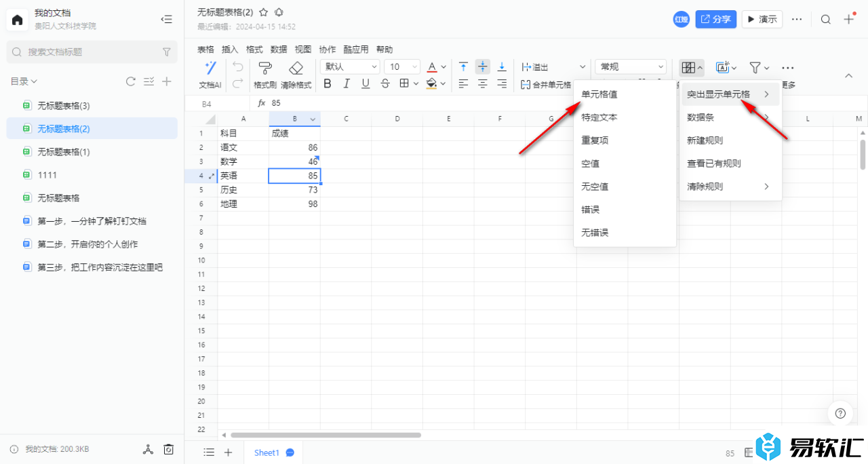
Task: Expand the borders options arrow
Action: 415,83
